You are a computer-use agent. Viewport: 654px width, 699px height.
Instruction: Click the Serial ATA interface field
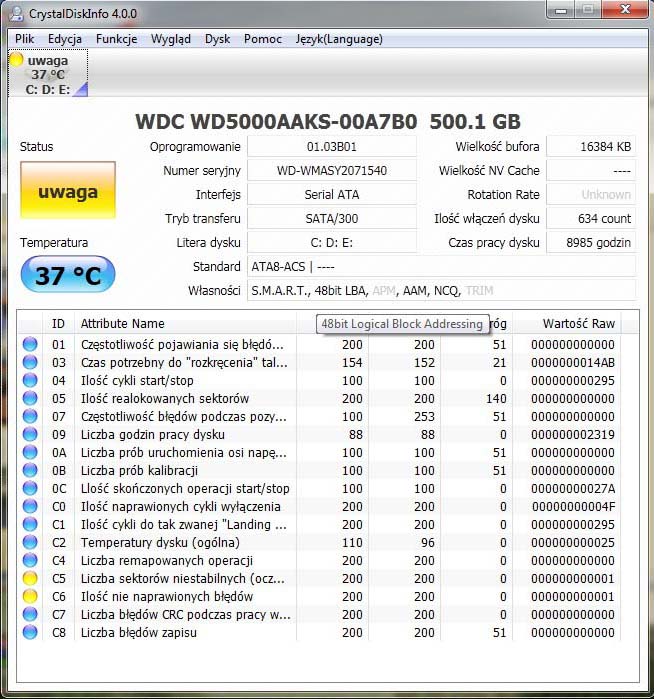pyautogui.click(x=332, y=195)
